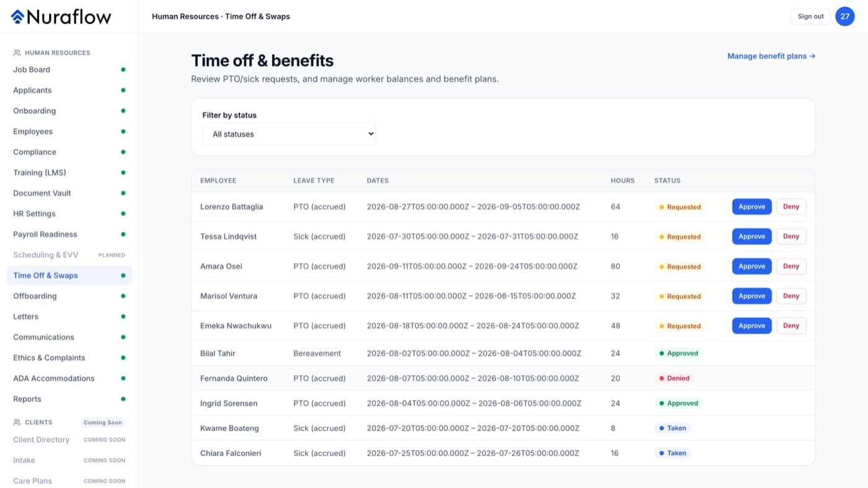Deny Tessa Lindqvist's sick leave request

tap(791, 236)
